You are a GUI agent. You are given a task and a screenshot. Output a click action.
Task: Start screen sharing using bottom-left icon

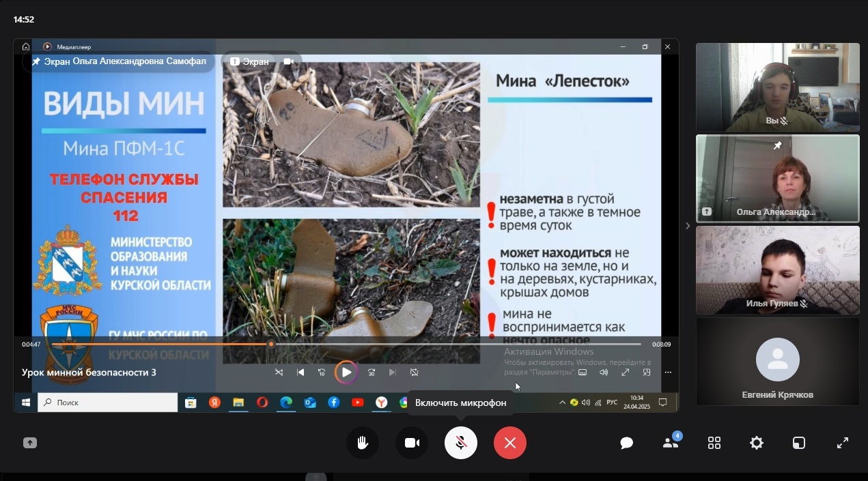[29, 443]
